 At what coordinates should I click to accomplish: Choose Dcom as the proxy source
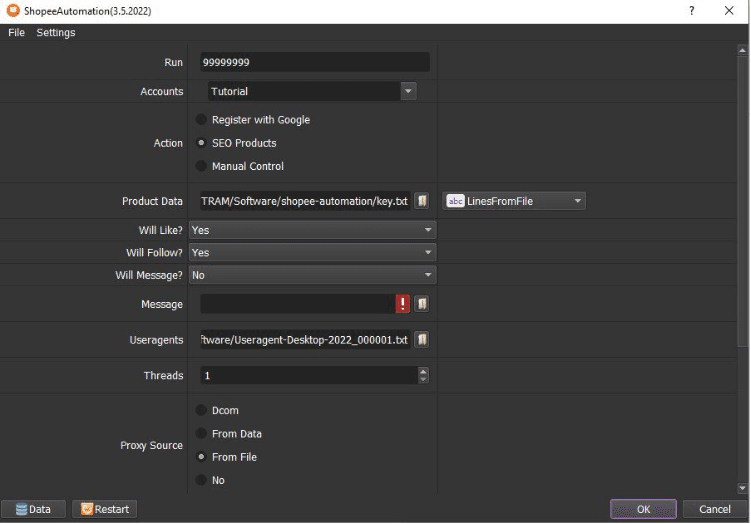(201, 410)
